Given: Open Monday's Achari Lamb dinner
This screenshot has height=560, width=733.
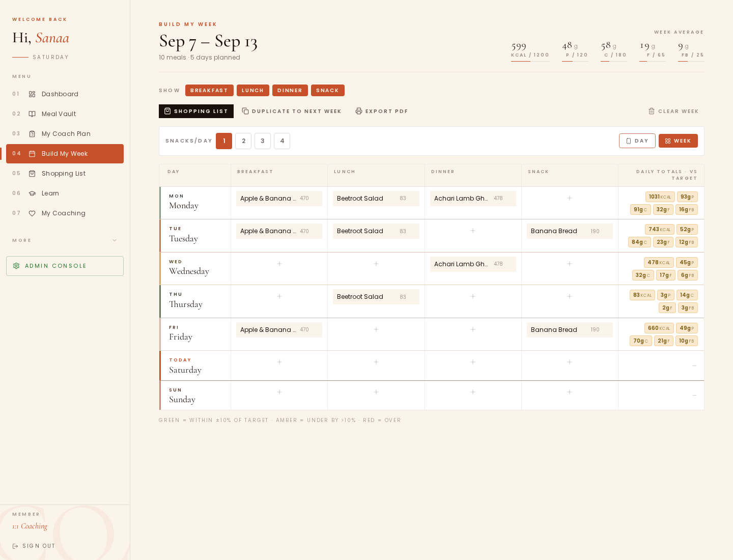Looking at the screenshot, I should click(473, 199).
